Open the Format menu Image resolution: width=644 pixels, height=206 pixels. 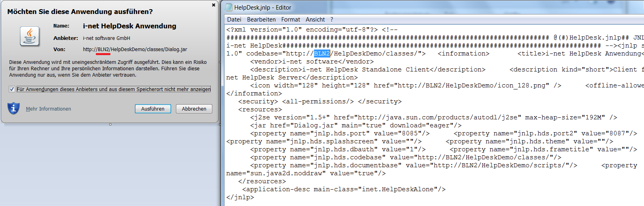[x=290, y=20]
